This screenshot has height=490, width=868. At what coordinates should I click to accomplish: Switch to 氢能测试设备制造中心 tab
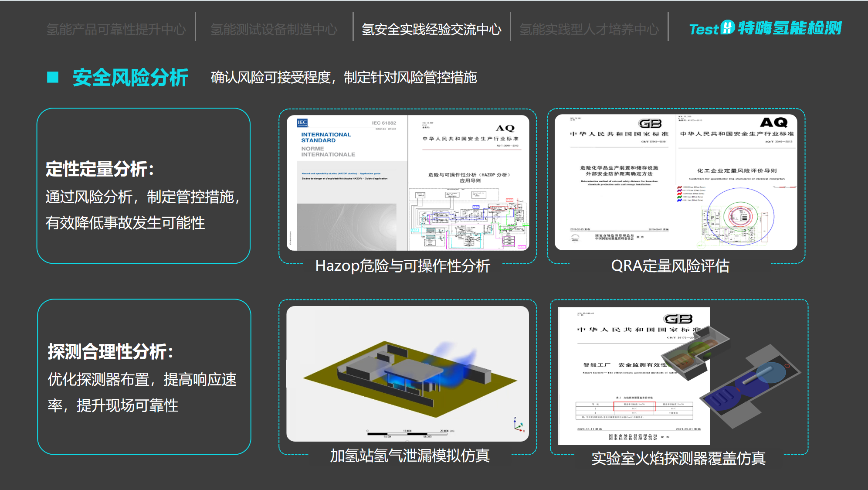click(x=274, y=29)
